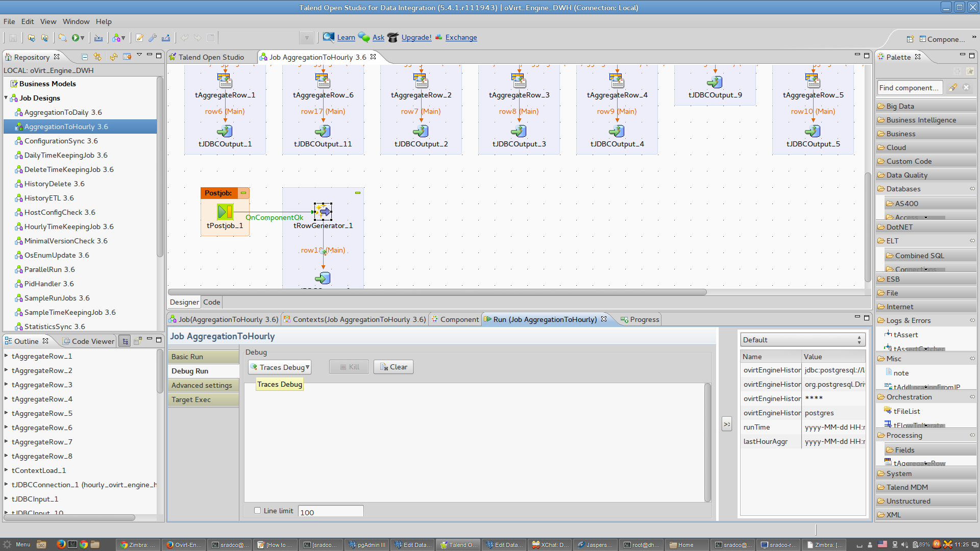The width and height of the screenshot is (980, 551).
Task: Expand the Talend MDM palette folder
Action: tap(926, 487)
